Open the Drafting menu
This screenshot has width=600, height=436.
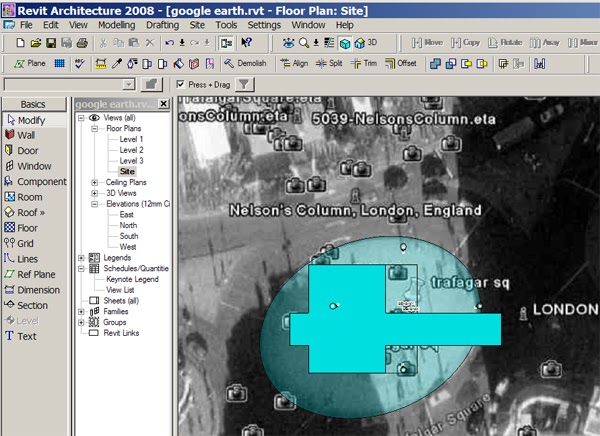click(x=163, y=25)
